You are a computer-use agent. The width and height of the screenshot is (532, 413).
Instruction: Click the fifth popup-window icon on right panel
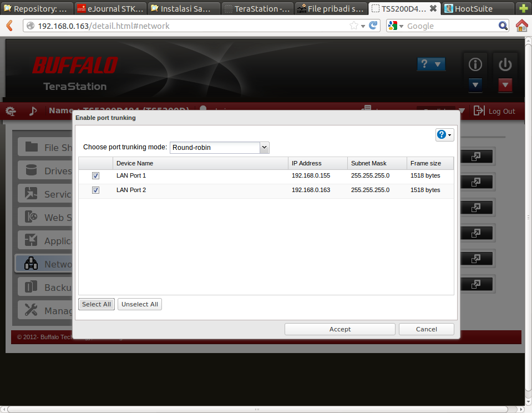coord(475,259)
